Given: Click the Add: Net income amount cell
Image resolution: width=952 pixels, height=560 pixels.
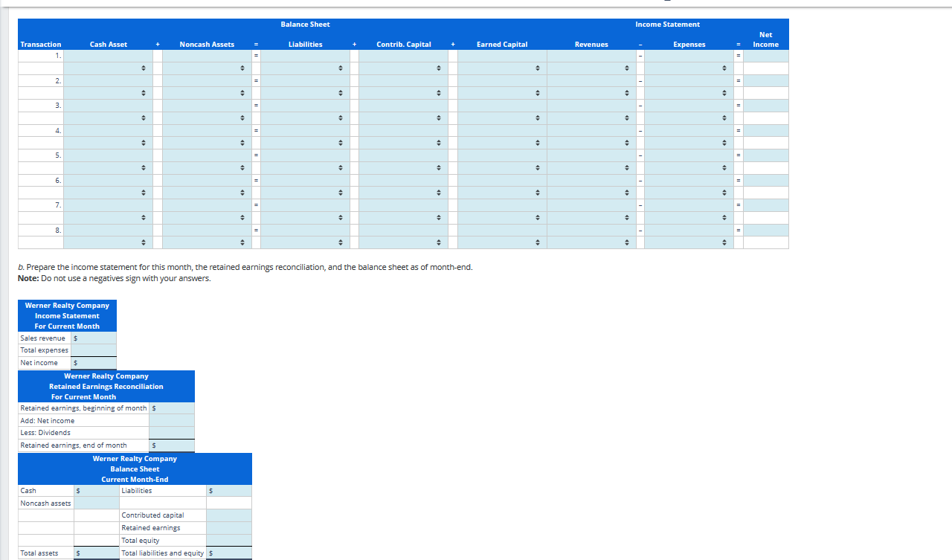Looking at the screenshot, I should (173, 420).
